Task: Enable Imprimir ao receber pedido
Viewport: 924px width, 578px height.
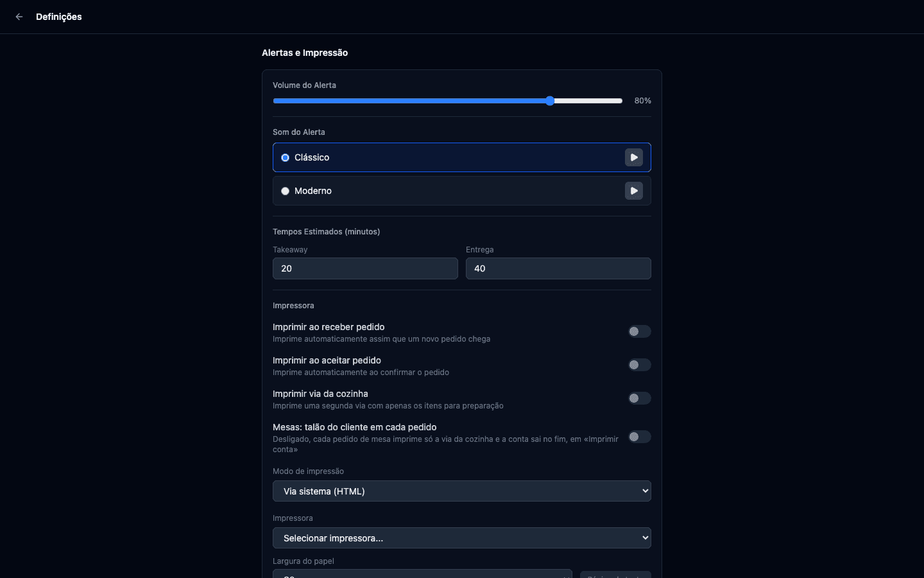Action: 640,331
